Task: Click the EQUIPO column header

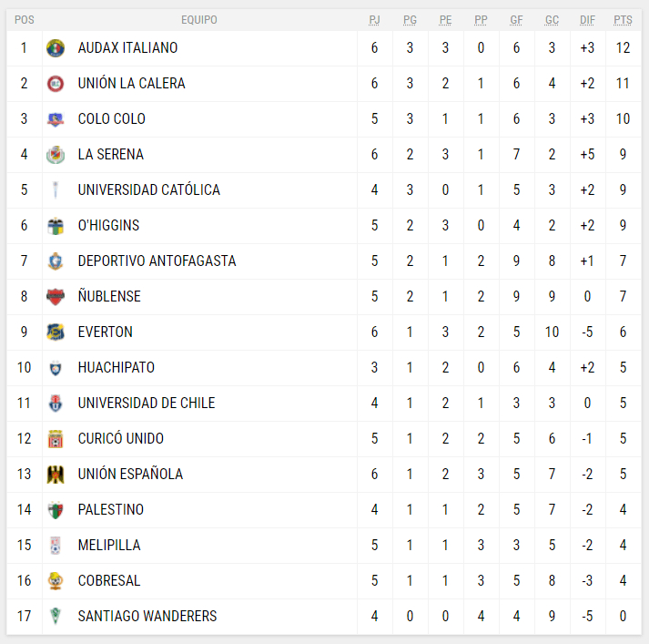Action: pos(199,20)
